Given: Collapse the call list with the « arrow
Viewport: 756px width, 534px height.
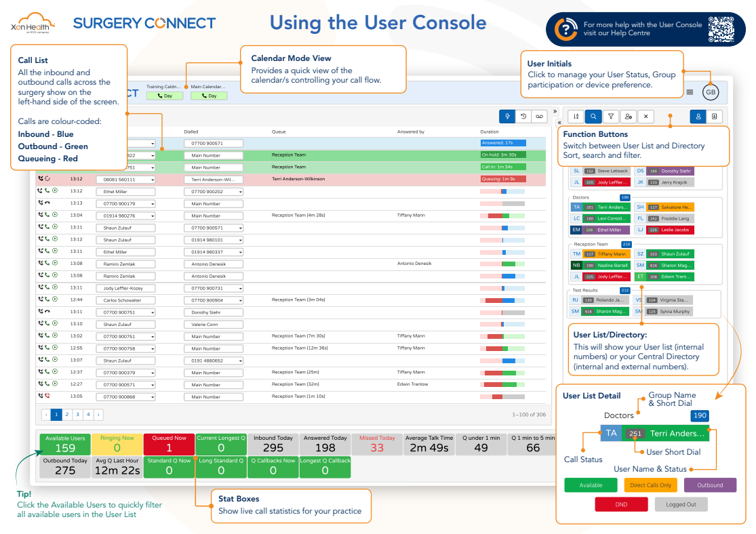Looking at the screenshot, I should coord(560,123).
